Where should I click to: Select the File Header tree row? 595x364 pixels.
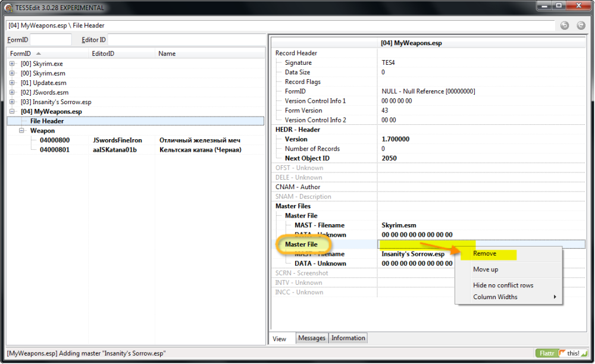[x=136, y=121]
